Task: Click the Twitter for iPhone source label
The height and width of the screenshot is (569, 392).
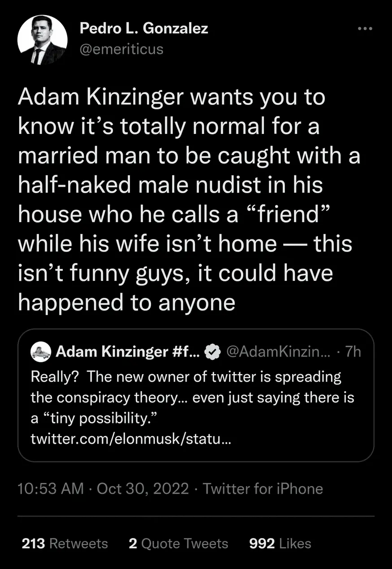Action: (x=263, y=488)
